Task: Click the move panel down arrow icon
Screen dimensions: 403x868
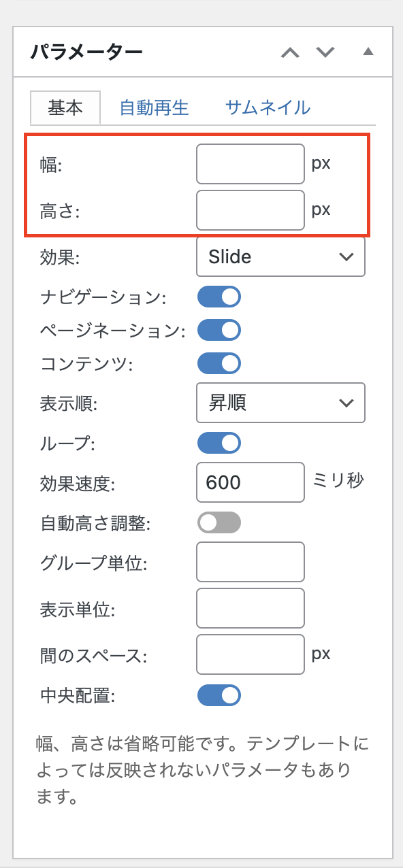Action: (x=325, y=52)
